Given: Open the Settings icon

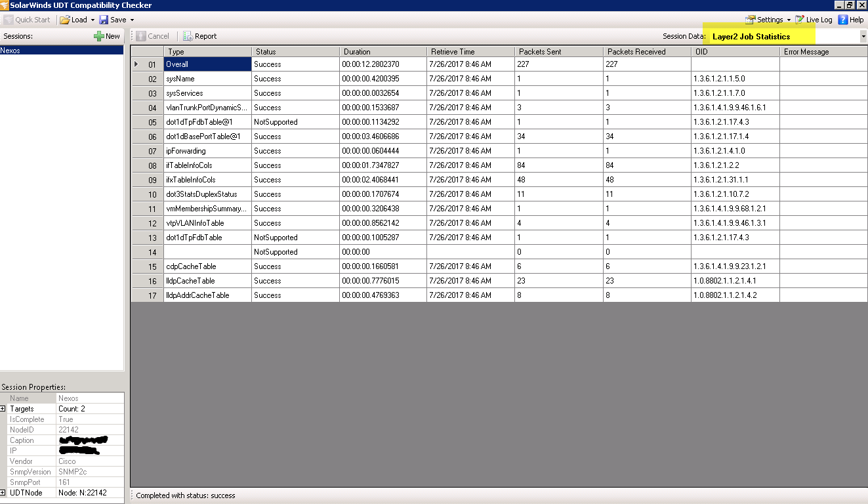Looking at the screenshot, I should pyautogui.click(x=750, y=20).
